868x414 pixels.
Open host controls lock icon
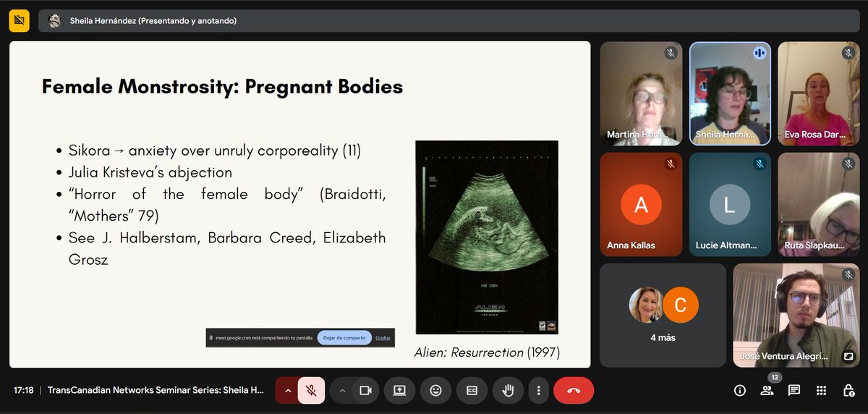click(x=848, y=390)
